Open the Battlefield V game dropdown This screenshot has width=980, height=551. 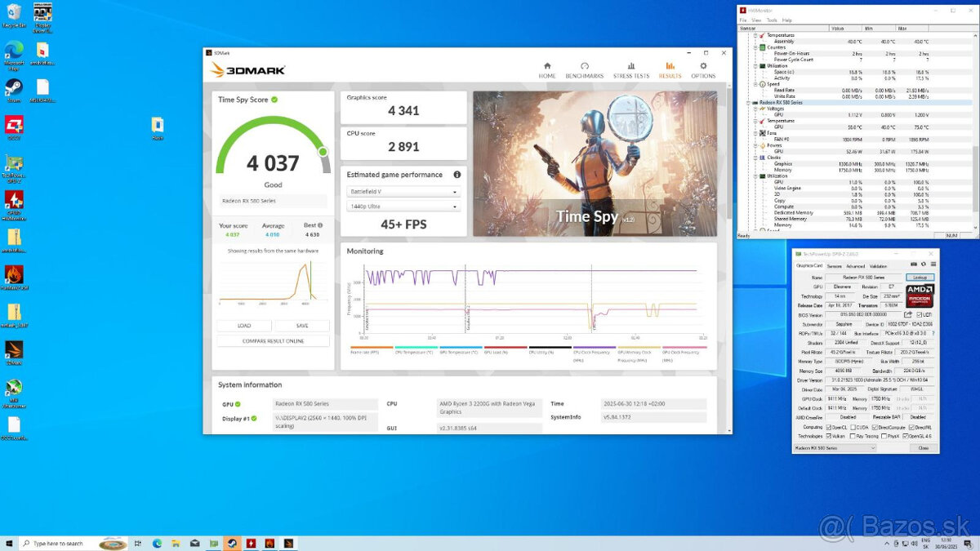403,192
